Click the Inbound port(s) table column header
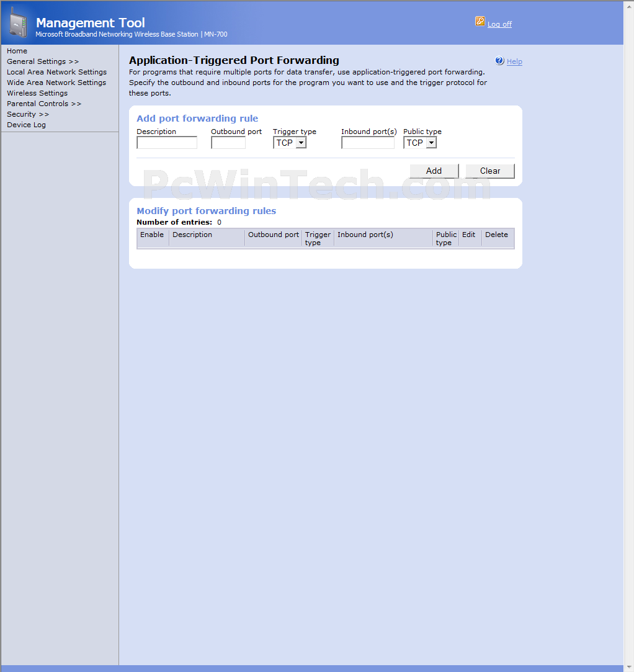The width and height of the screenshot is (634, 672). 365,235
